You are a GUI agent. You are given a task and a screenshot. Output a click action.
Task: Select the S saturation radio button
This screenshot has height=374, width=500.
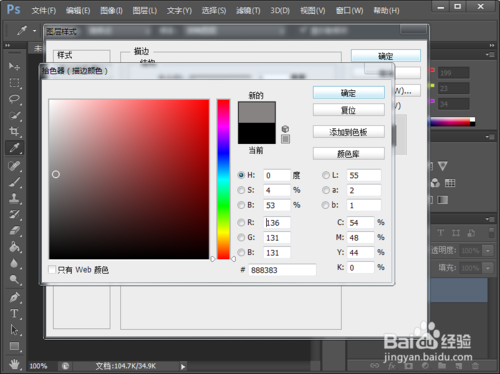tap(241, 190)
